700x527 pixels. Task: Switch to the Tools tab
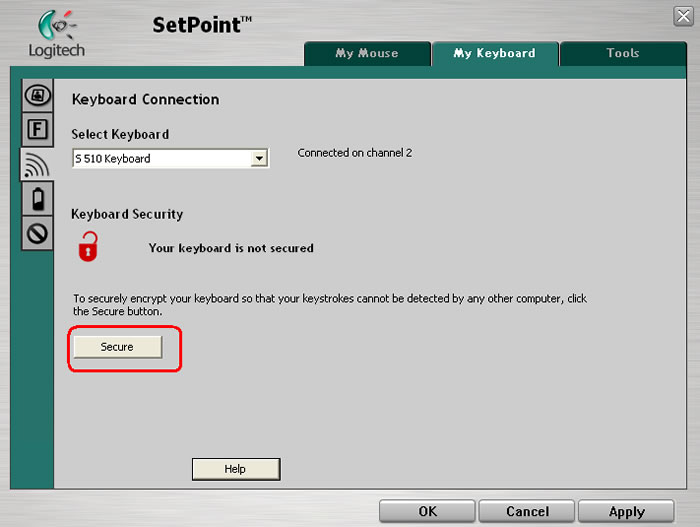point(623,54)
